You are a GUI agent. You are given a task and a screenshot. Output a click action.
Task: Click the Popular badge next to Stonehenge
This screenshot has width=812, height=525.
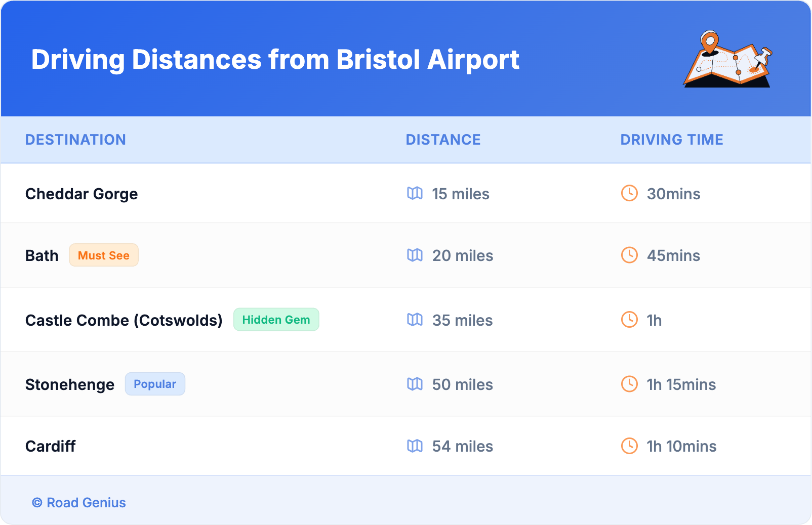pos(155,384)
